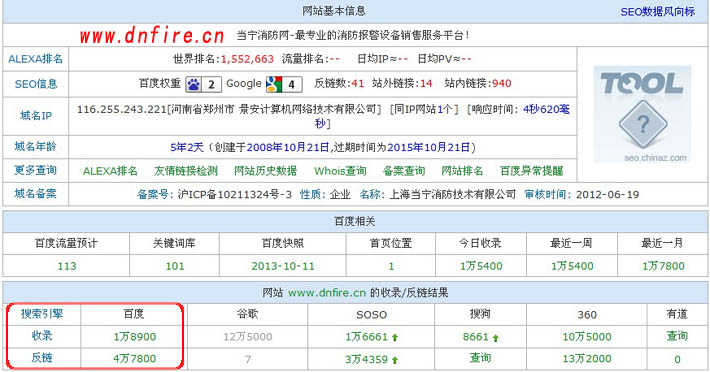Click 最近一周 value 1万5400
Image resolution: width=710 pixels, height=372 pixels.
coord(572,266)
